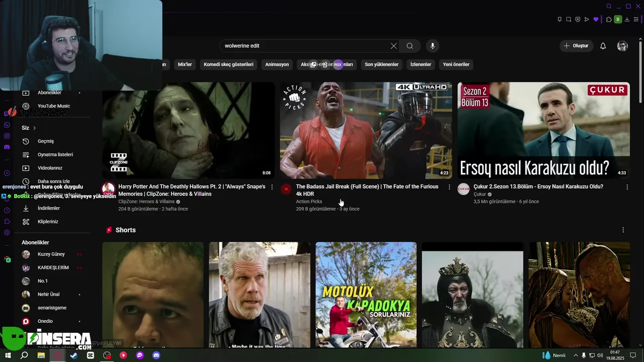Clear the search box with the X icon
The width and height of the screenshot is (644, 362).
[393, 46]
